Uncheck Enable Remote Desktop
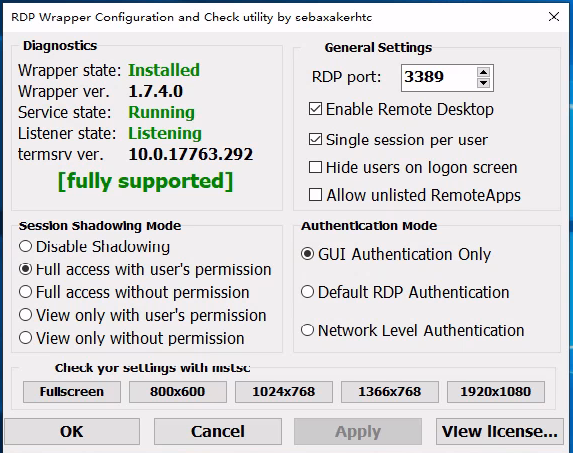The height and width of the screenshot is (453, 573). coord(315,109)
